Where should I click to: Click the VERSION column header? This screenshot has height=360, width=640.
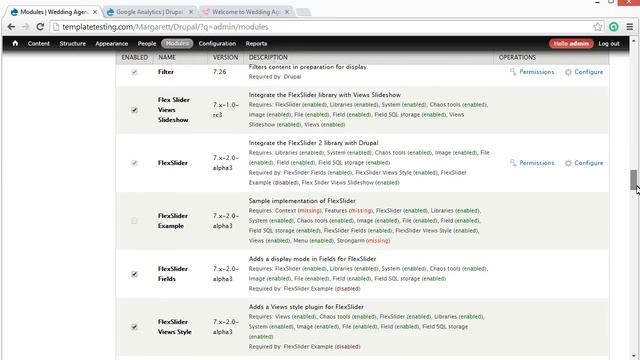point(225,58)
